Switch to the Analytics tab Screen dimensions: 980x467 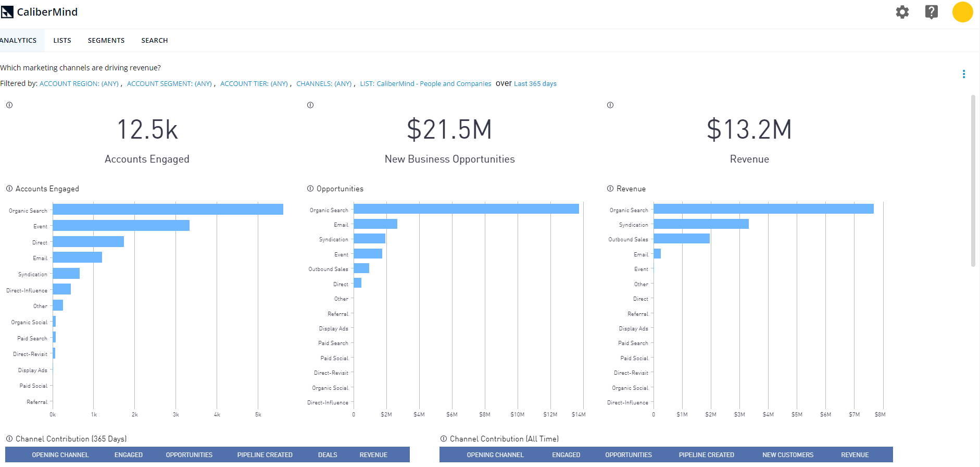(x=19, y=40)
